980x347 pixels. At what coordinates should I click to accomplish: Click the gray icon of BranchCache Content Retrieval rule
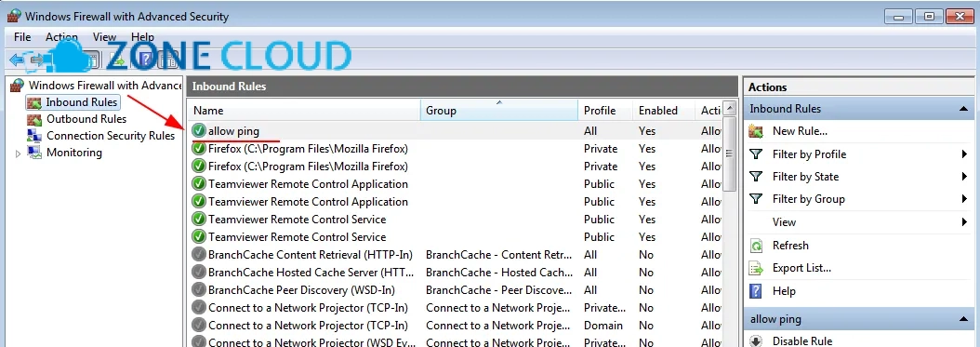tap(199, 255)
